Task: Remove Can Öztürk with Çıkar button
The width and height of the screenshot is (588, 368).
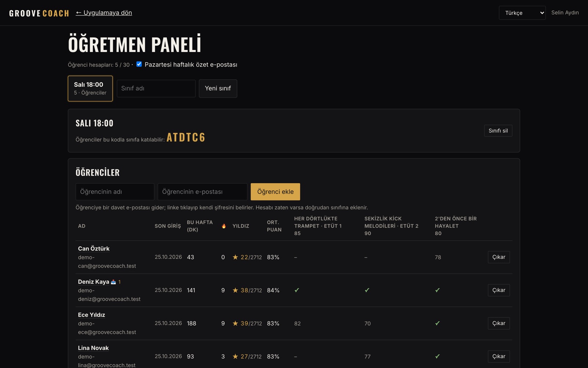Action: 499,257
